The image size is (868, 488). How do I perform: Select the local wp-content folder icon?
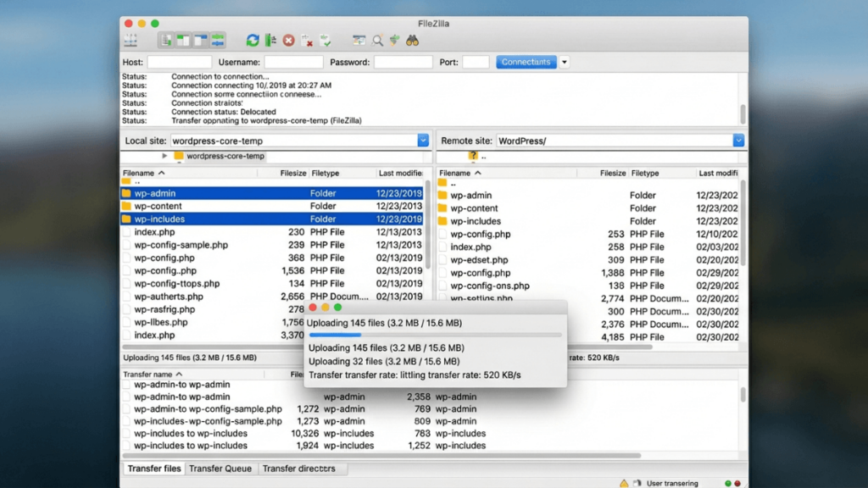[x=126, y=206]
